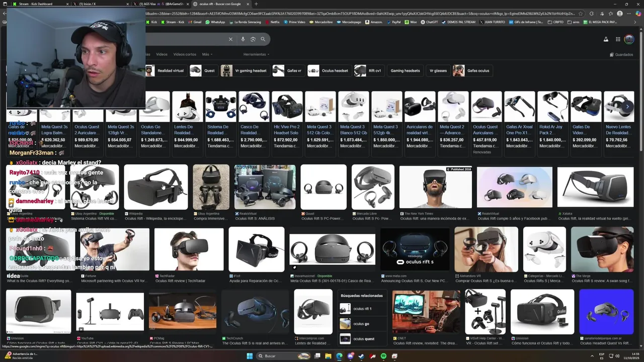This screenshot has height=362, width=644.
Task: Open the WhatsApp bookmark
Action: tap(215, 22)
